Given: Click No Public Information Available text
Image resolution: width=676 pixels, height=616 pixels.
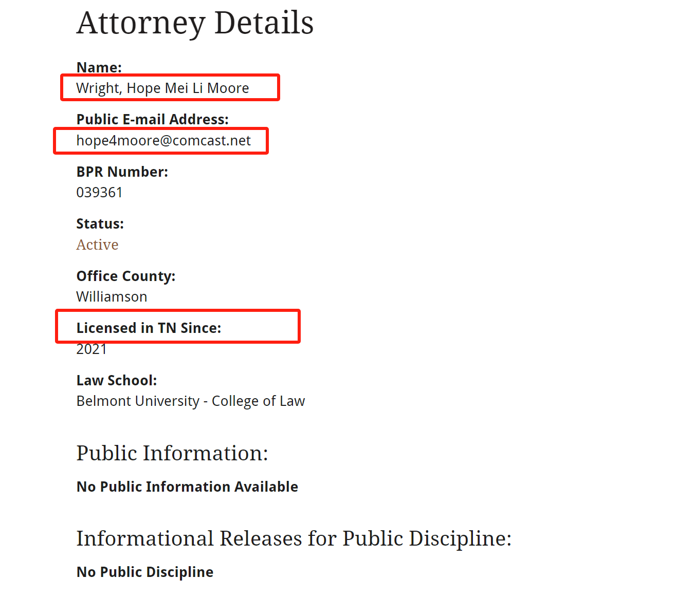Looking at the screenshot, I should [x=187, y=487].
